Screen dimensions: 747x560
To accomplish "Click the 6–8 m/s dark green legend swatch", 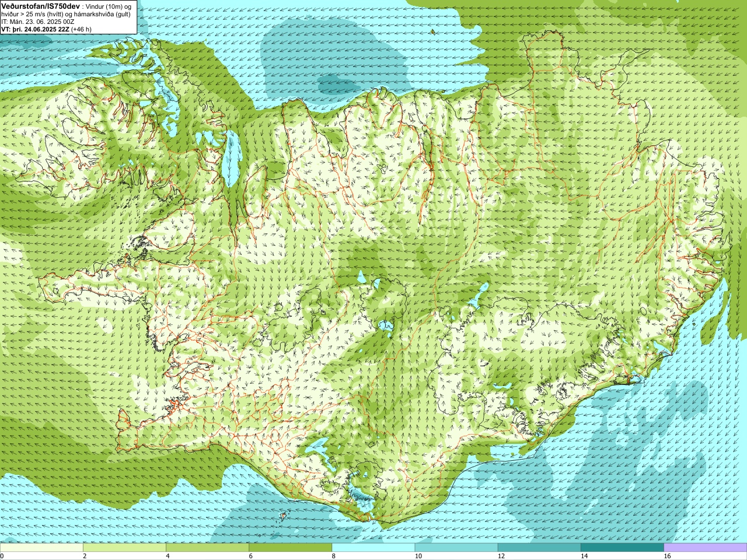I will tap(290, 548).
